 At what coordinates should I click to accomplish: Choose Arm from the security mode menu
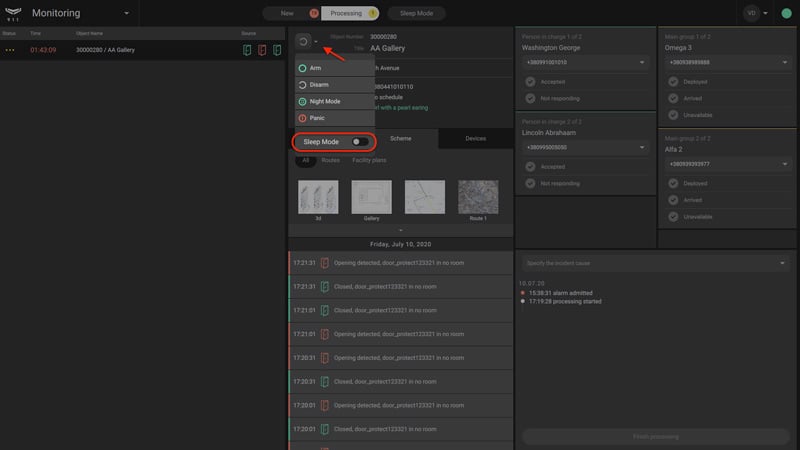pyautogui.click(x=335, y=68)
